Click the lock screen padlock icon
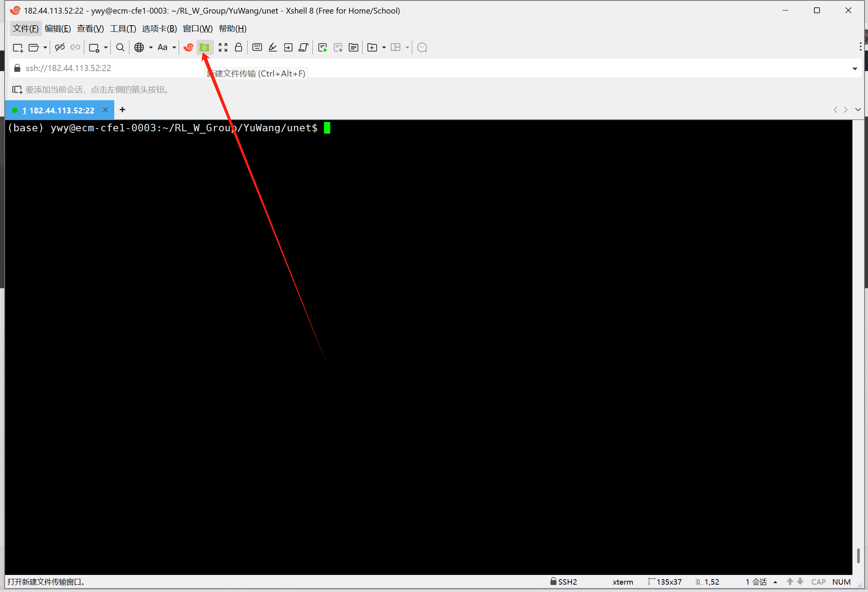The width and height of the screenshot is (868, 592). (x=239, y=47)
